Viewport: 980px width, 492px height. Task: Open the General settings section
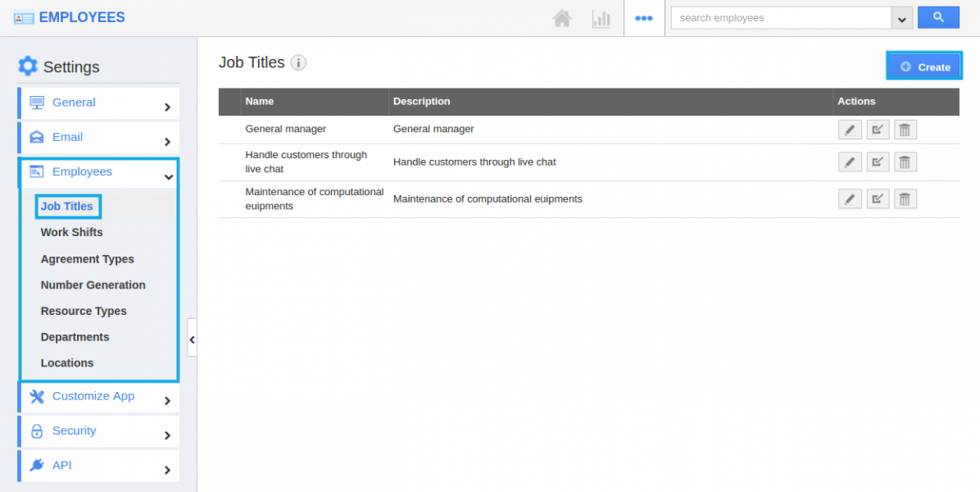click(x=99, y=103)
